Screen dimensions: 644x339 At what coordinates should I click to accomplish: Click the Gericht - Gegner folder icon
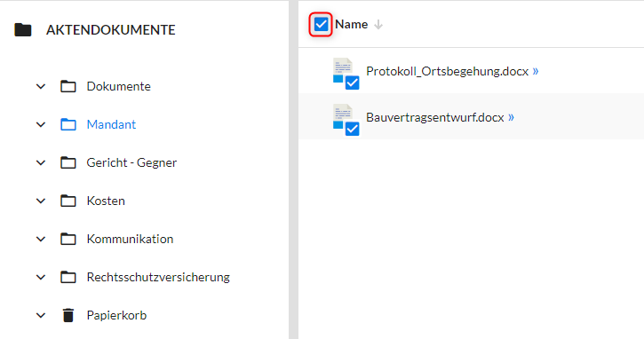(68, 162)
